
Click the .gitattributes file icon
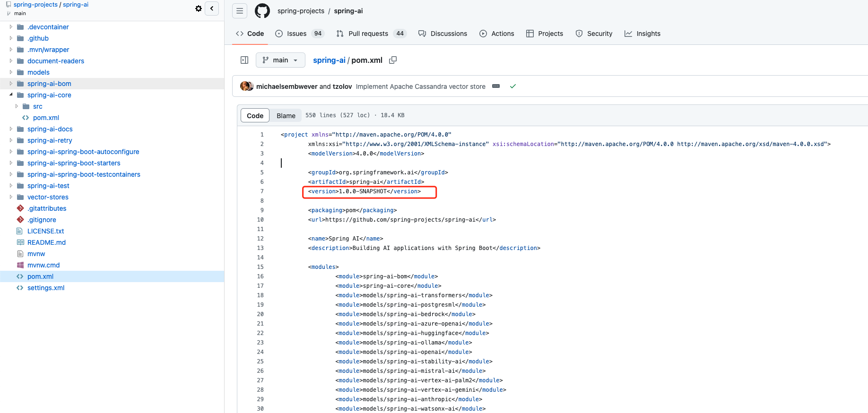20,208
